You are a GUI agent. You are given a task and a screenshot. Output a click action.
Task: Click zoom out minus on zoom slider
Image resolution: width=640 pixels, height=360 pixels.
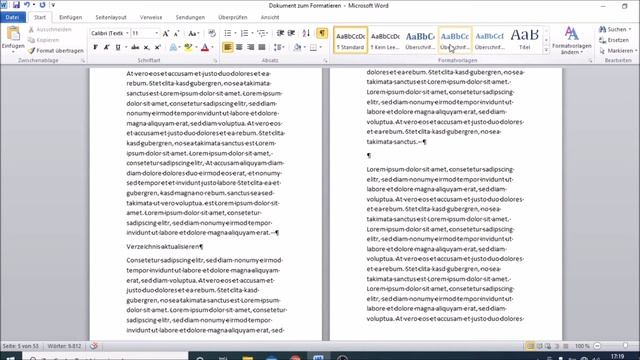pyautogui.click(x=597, y=346)
